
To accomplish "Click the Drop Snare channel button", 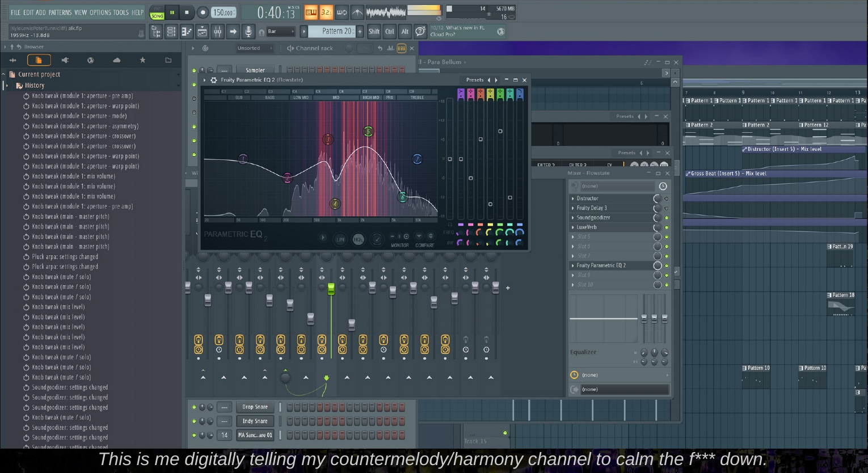I will tap(255, 407).
